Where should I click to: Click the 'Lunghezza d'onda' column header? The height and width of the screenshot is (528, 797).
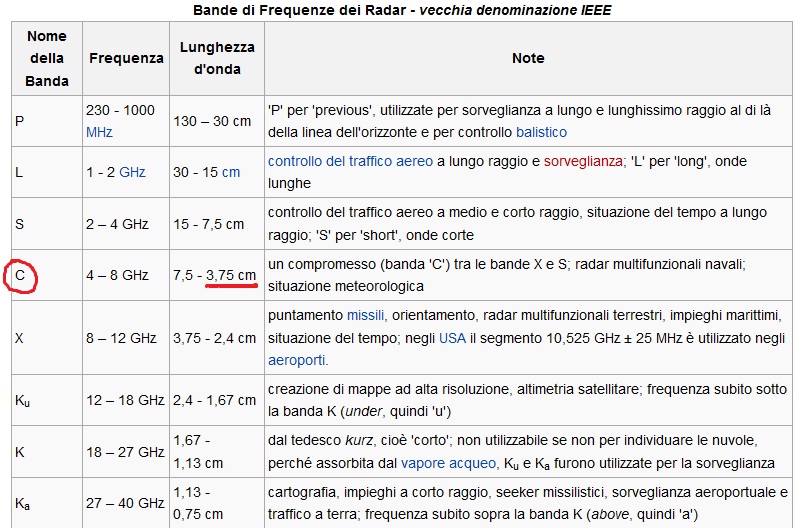point(217,58)
